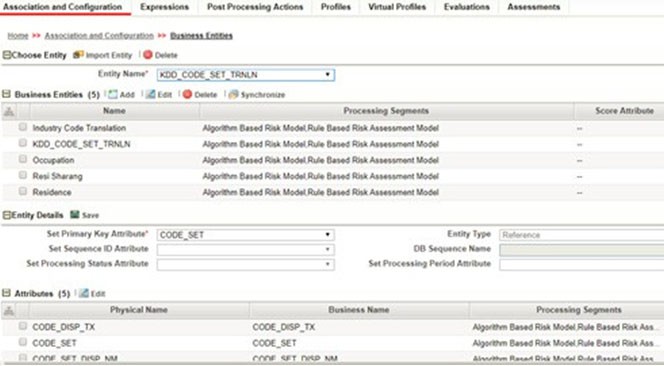The height and width of the screenshot is (366, 664).
Task: Check the Resi Sharang row checkbox
Action: coord(23,175)
